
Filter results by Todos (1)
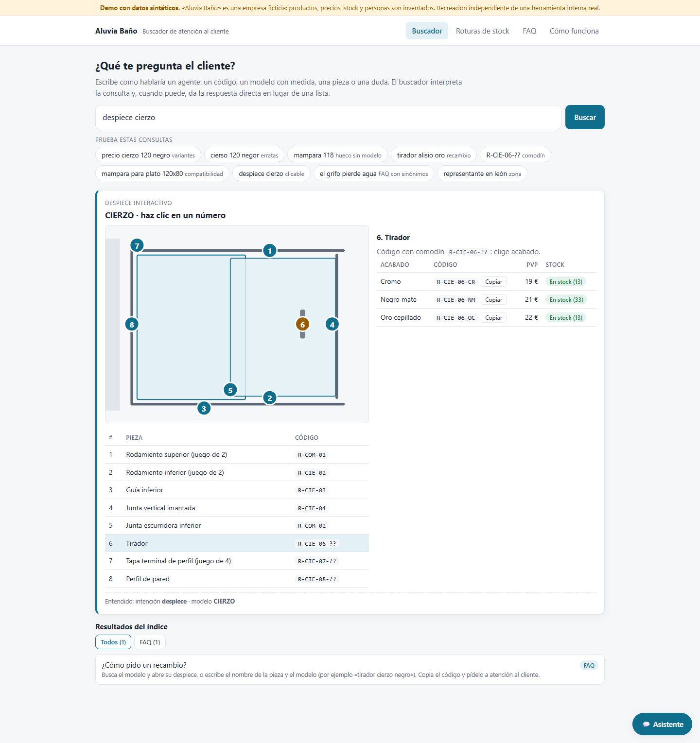pyautogui.click(x=113, y=642)
